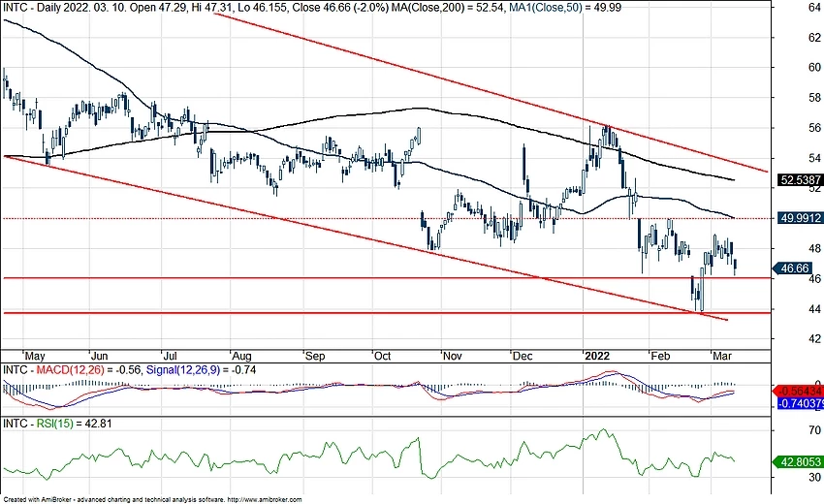824x504 pixels.
Task: Click the May label on time axis
Action: (x=35, y=356)
